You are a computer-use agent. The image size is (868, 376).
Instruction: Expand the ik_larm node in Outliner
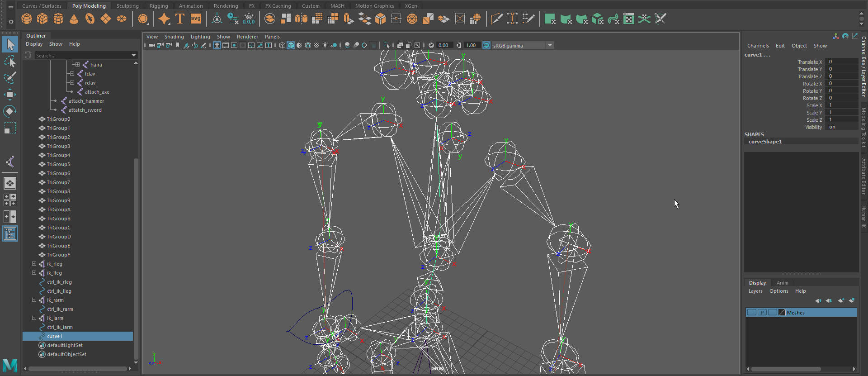pos(34,318)
